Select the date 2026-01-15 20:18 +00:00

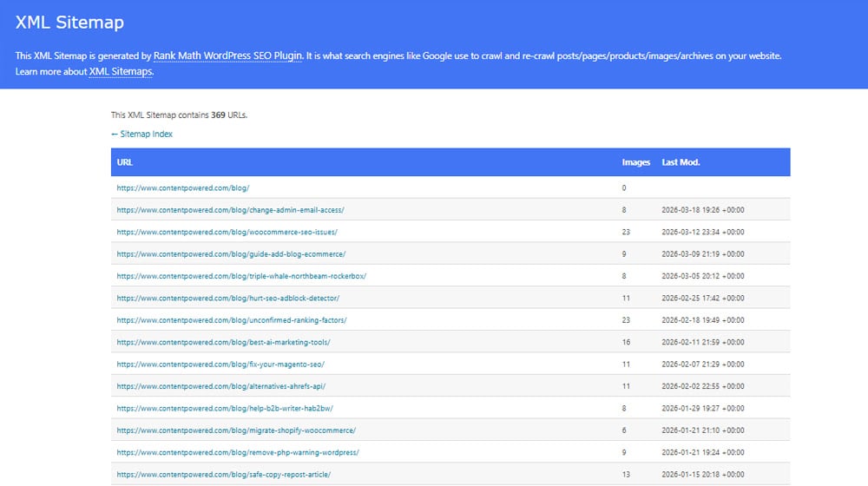pos(703,475)
